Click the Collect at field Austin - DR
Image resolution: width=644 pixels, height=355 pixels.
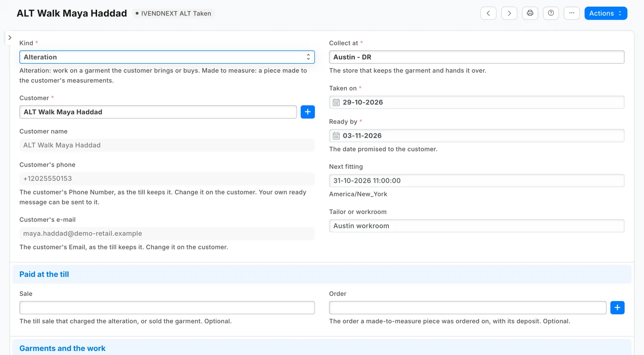[477, 57]
